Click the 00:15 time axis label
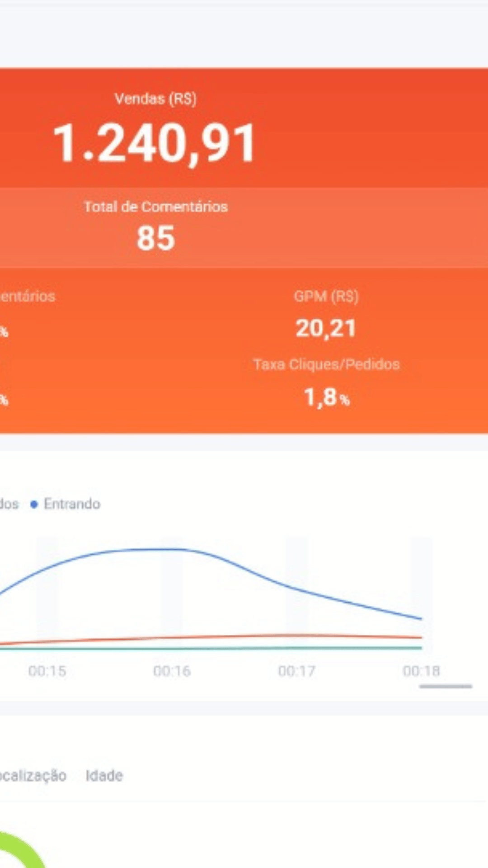 coord(47,671)
